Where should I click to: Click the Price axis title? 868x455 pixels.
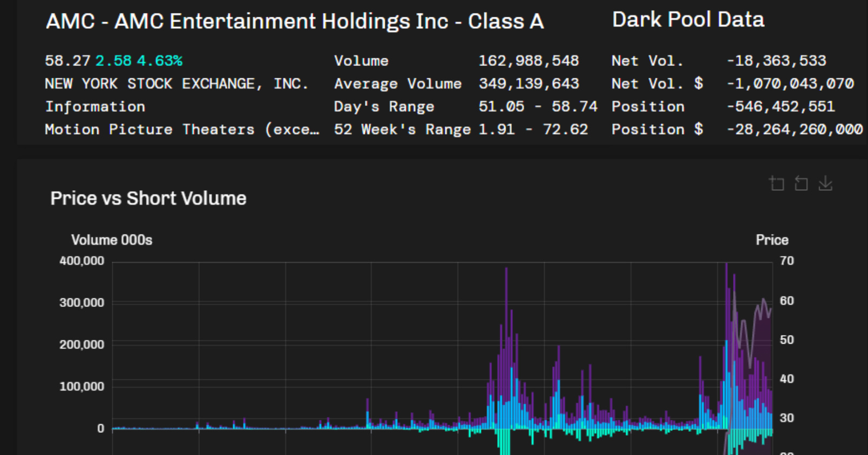pos(772,240)
